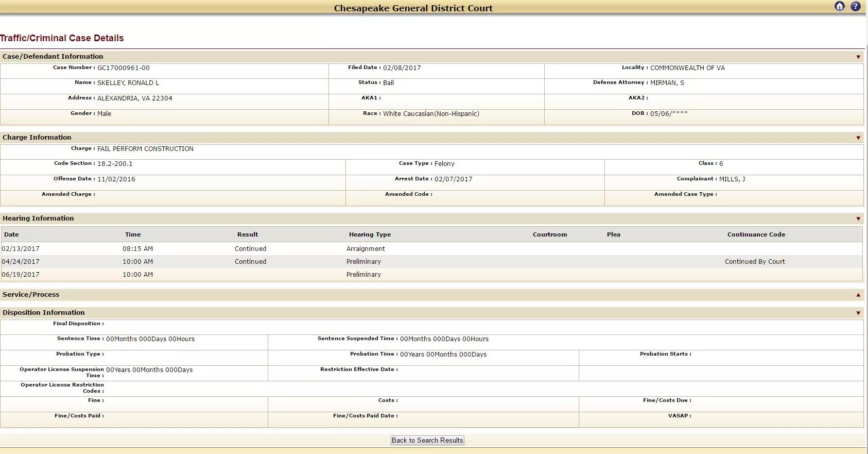Screen dimensions: 868x454
Task: Click filed date 02/08/2017
Action: coord(402,68)
